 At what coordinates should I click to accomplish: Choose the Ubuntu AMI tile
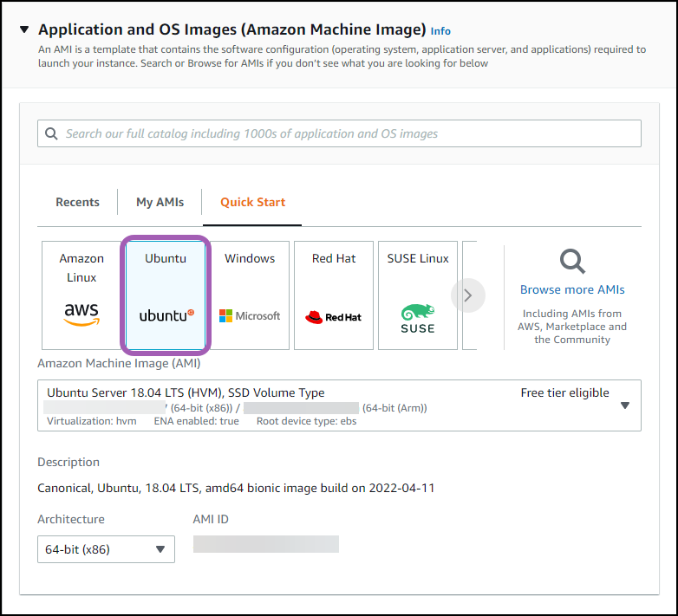(166, 295)
